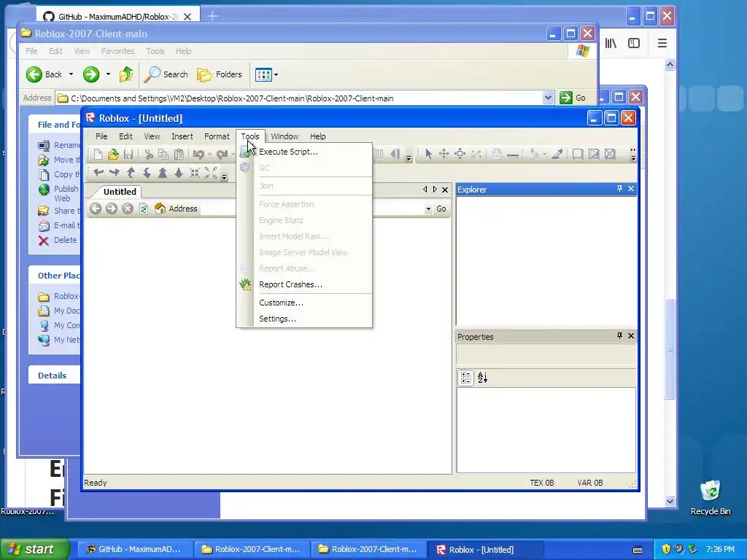Click the camera tilt down arrow icon
747x560 pixels.
[x=147, y=172]
